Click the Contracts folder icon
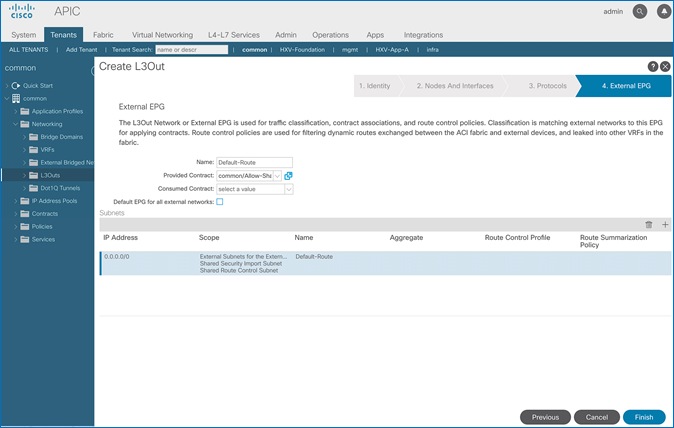This screenshot has height=428, width=674. [25, 214]
